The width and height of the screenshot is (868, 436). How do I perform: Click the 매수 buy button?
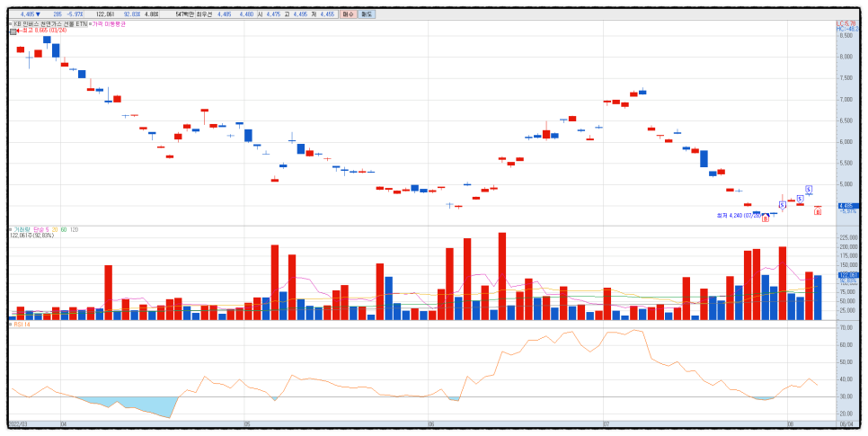(348, 14)
